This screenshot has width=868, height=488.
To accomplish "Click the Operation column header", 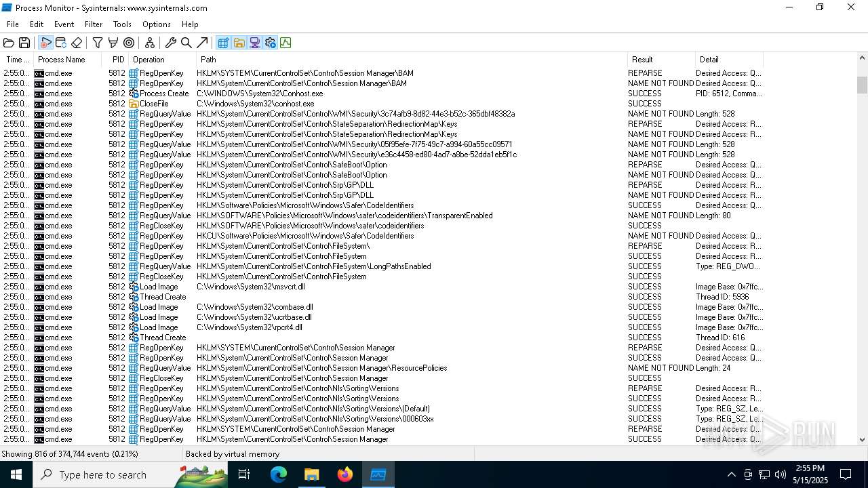I will tap(163, 60).
